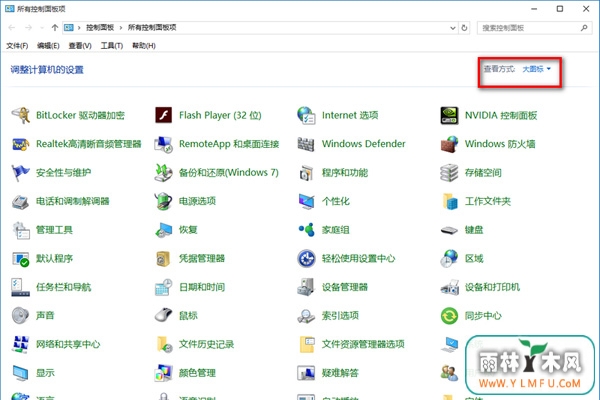
Task: Open the 颜色管理 icon
Action: coord(163,373)
